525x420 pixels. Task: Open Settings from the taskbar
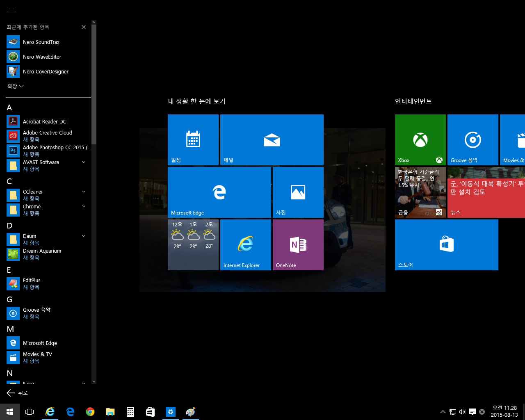170,412
